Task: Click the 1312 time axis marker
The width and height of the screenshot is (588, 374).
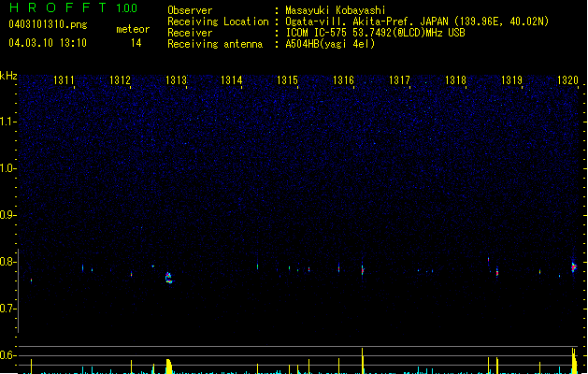Action: tap(120, 80)
